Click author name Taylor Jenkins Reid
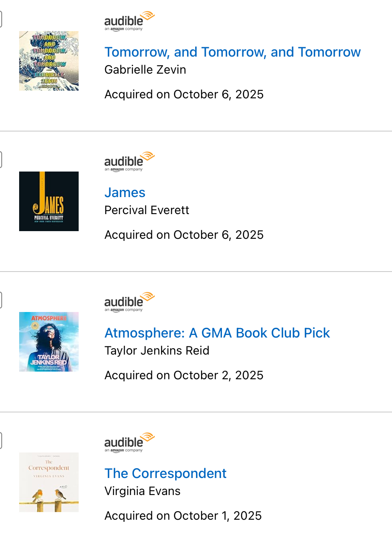Screen dimensions: 392x541 pyautogui.click(x=157, y=350)
